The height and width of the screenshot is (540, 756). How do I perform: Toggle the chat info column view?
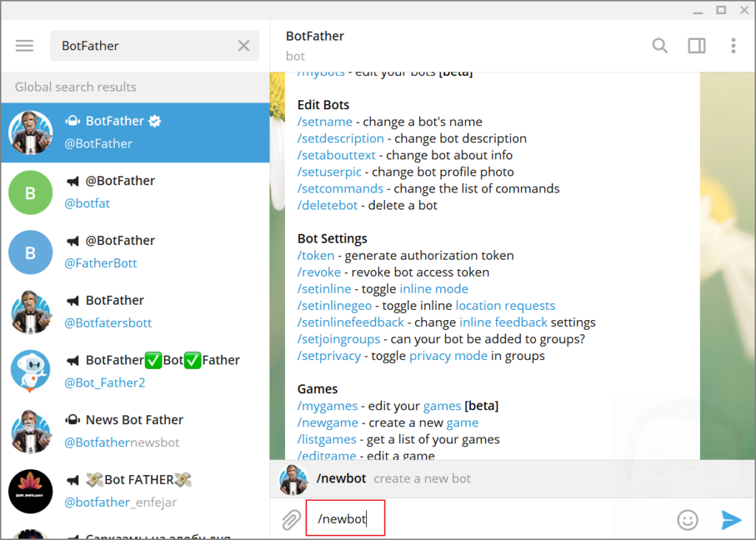[x=696, y=45]
